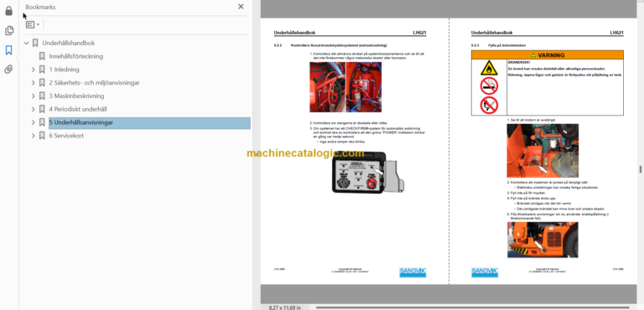Viewport: 644px width, 310px height.
Task: Click the Ansul fire system photo
Action: [x=345, y=86]
